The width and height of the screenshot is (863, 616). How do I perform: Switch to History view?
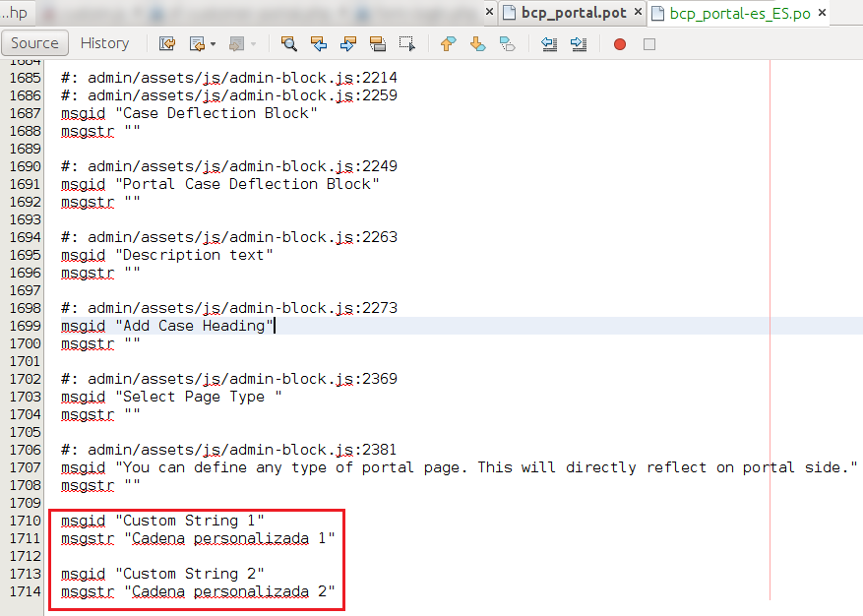(104, 43)
